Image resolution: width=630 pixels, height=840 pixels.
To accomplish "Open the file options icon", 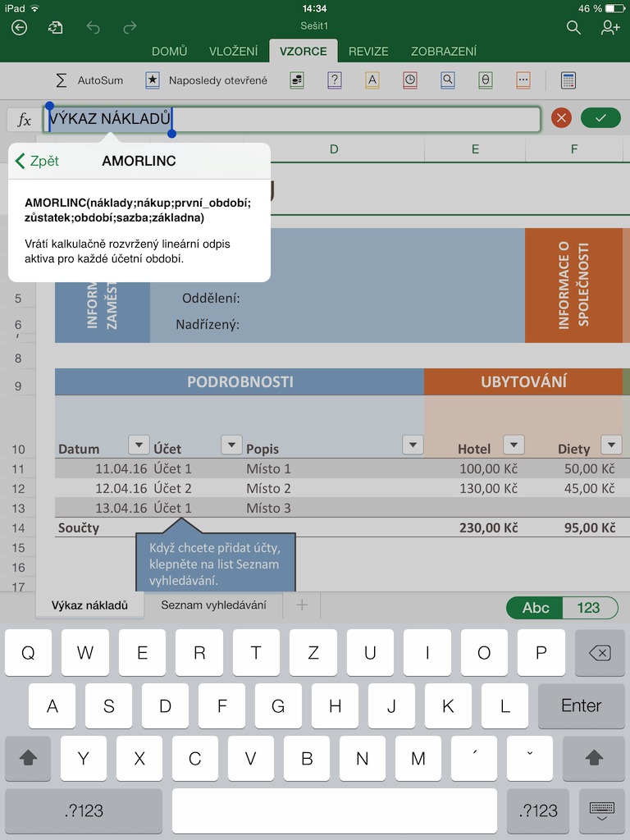I will click(55, 27).
